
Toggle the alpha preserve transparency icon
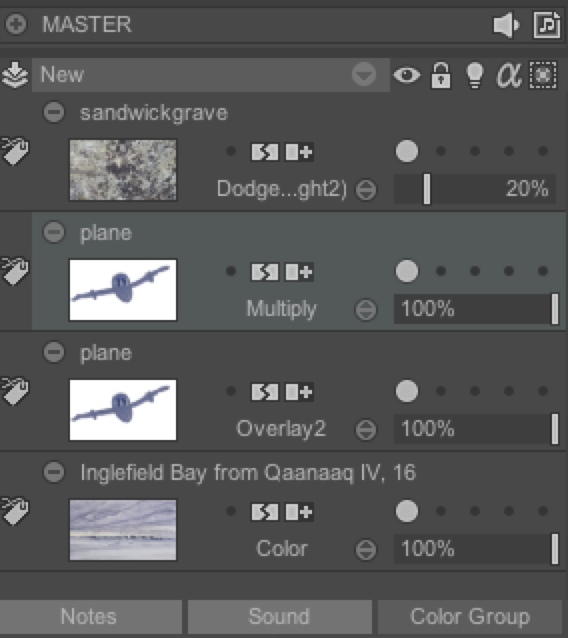point(509,75)
